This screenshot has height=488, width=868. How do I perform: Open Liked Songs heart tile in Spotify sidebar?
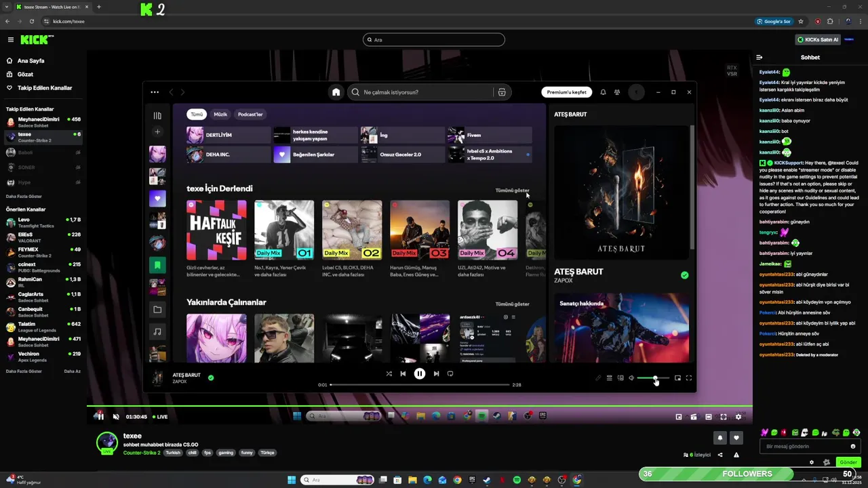point(157,199)
